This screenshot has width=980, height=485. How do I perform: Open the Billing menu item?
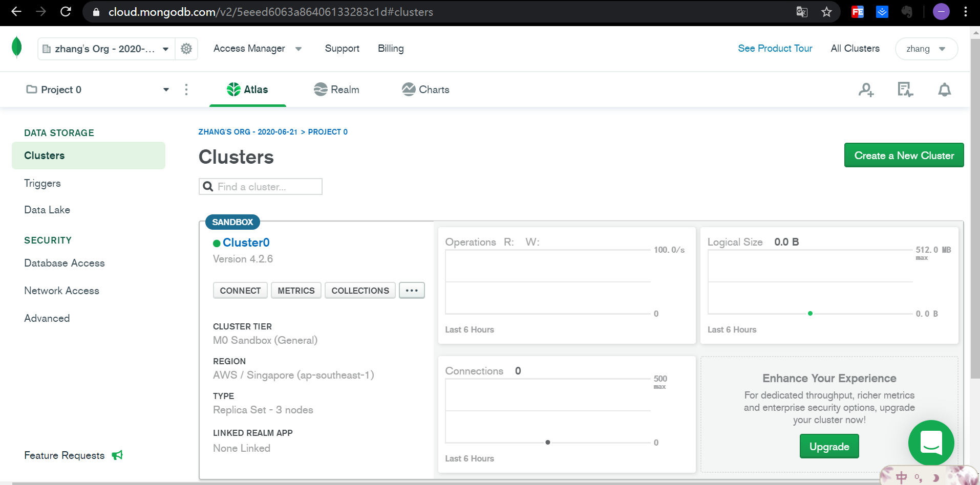click(391, 49)
